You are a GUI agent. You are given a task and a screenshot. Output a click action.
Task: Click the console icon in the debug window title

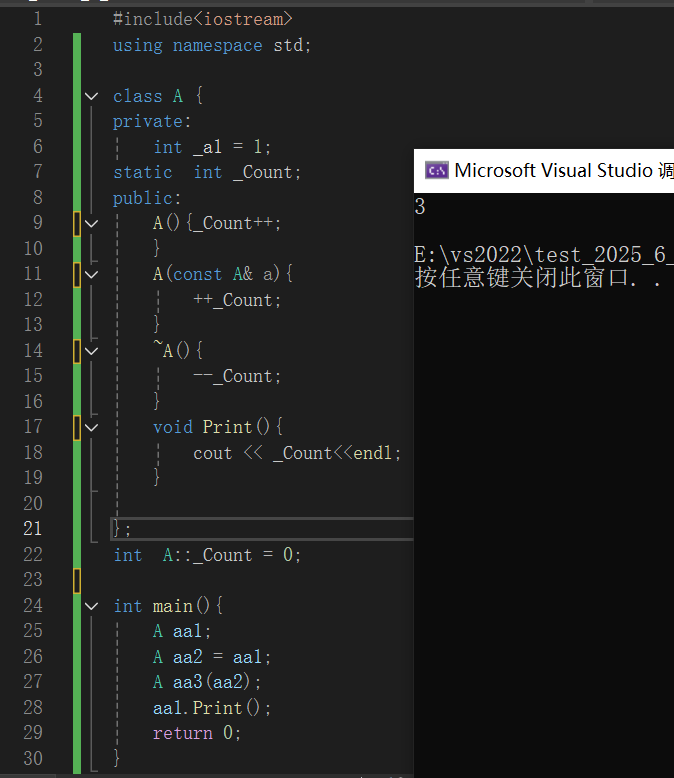tap(437, 171)
